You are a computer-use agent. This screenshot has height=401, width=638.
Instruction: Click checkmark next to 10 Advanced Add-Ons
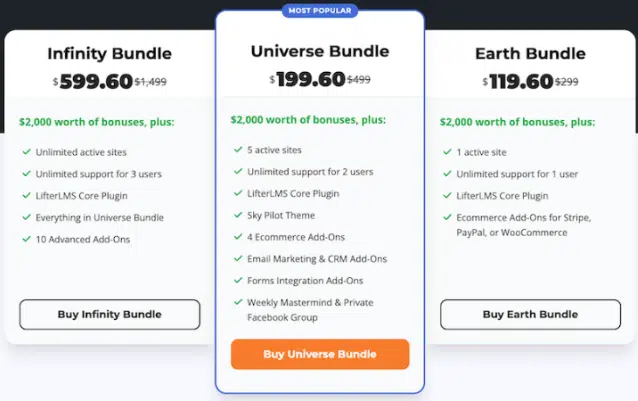(25, 239)
